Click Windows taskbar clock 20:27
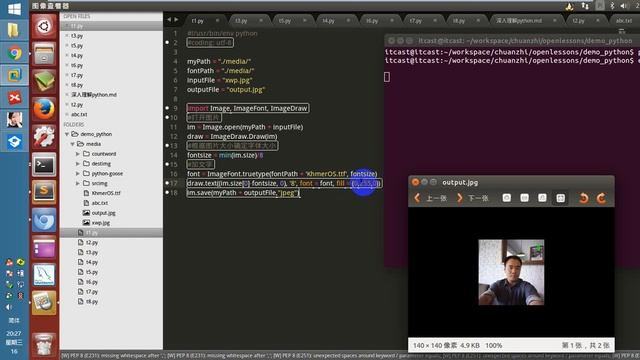The width and height of the screenshot is (640, 360). [13, 333]
